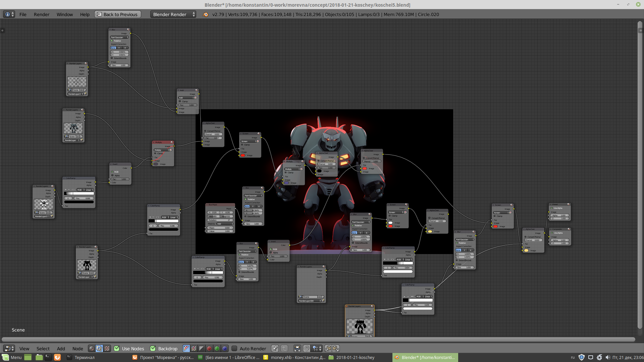644x362 pixels.
Task: Open the File menu
Action: coord(23,14)
